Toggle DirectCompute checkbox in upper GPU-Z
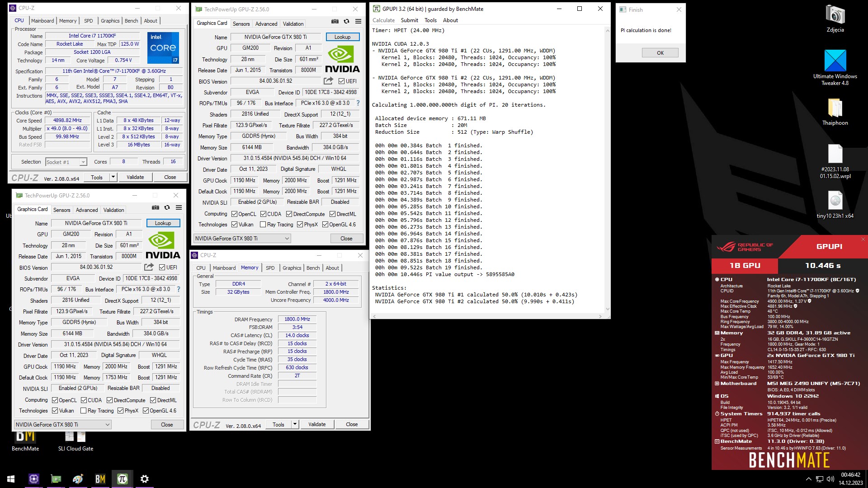This screenshot has height=488, width=868. [x=289, y=214]
